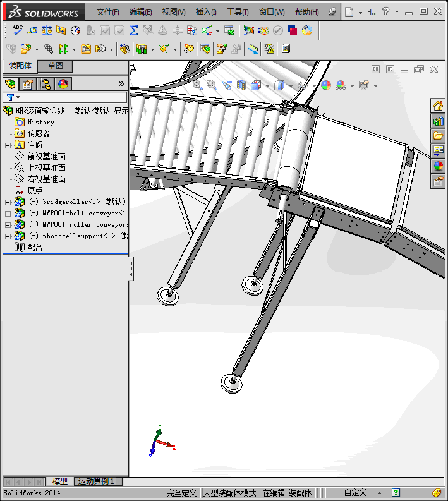
Task: Select 运动算例1 bottom tab
Action: coord(98,481)
